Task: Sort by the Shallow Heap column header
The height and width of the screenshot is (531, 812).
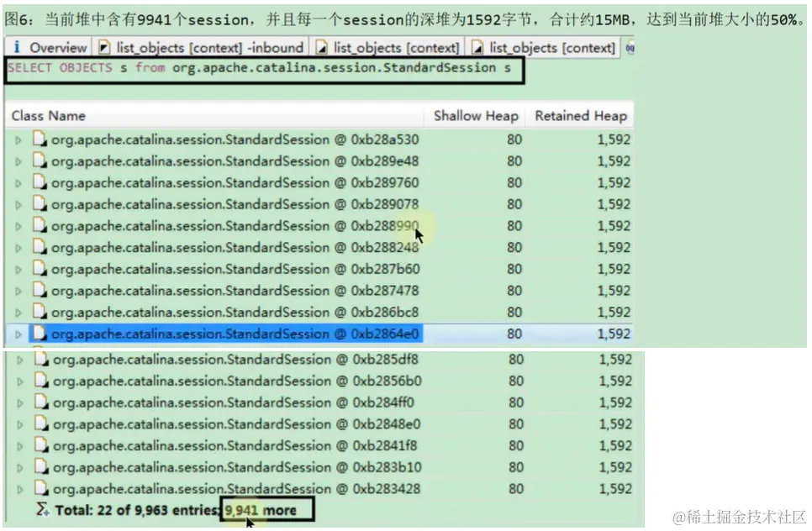Action: click(476, 116)
